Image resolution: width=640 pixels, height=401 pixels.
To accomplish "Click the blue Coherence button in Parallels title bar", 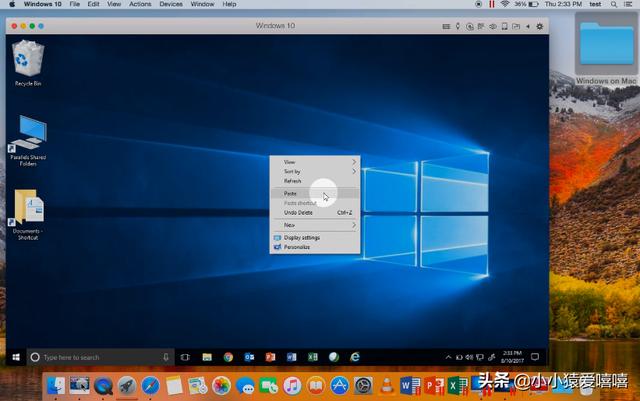I will click(x=41, y=26).
